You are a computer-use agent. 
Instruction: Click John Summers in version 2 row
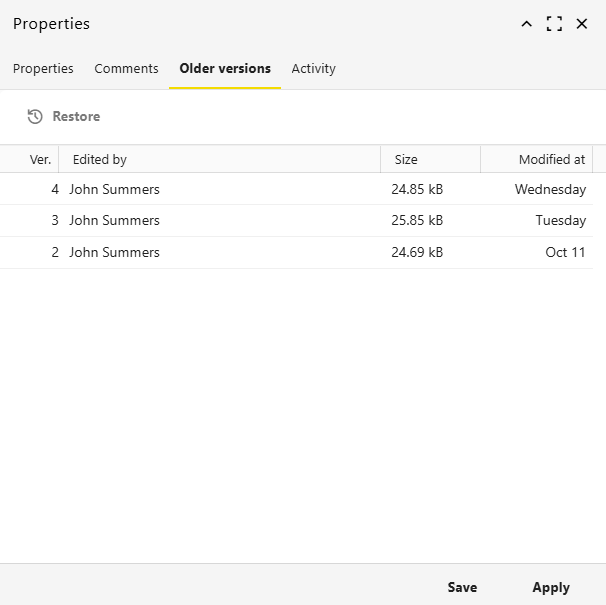coord(114,252)
